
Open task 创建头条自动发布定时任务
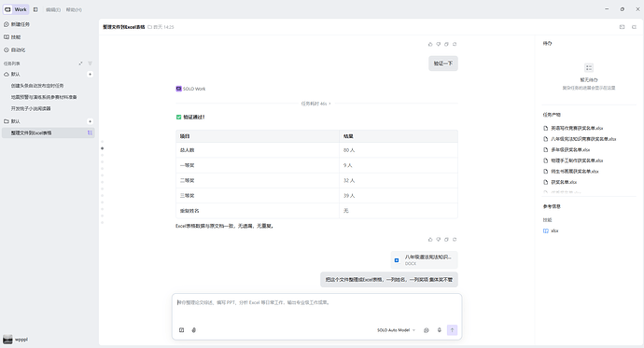point(37,86)
